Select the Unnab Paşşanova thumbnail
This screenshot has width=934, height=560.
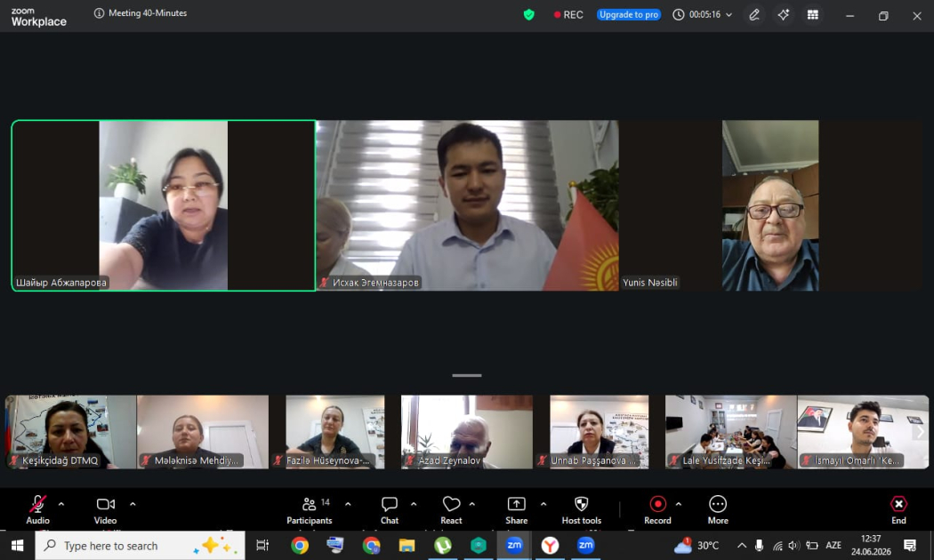599,432
